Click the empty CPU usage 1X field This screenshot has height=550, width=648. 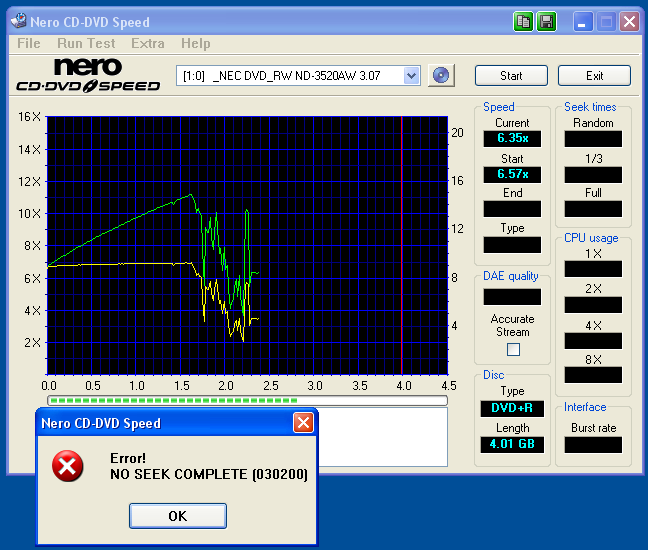tap(593, 269)
